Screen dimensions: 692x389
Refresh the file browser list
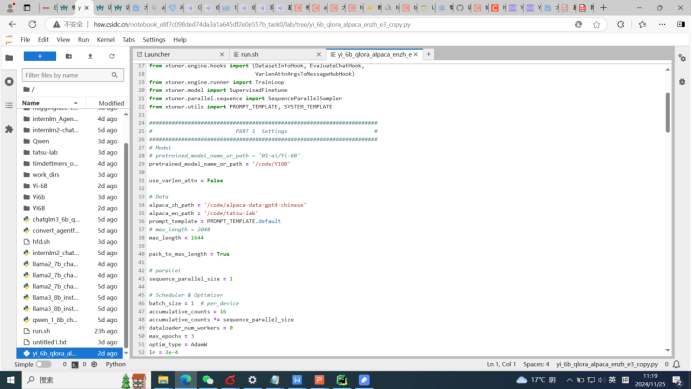(112, 56)
